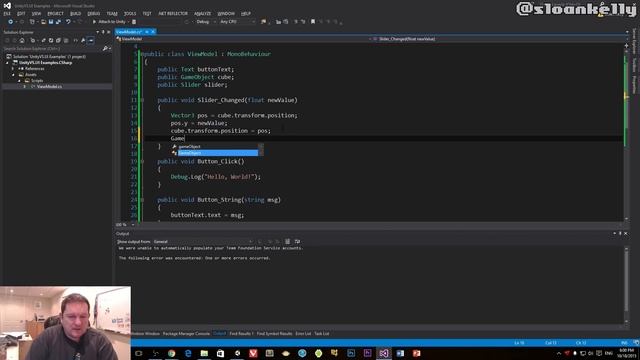The width and height of the screenshot is (640, 360).
Task: Click the Home icon in Solution Explorer
Action: click(22, 40)
